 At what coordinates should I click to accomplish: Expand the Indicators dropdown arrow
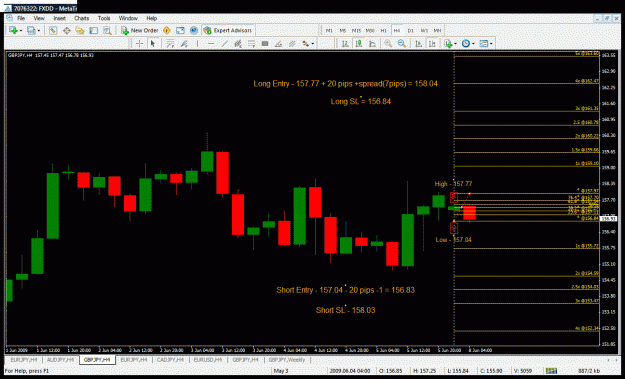tap(455, 44)
